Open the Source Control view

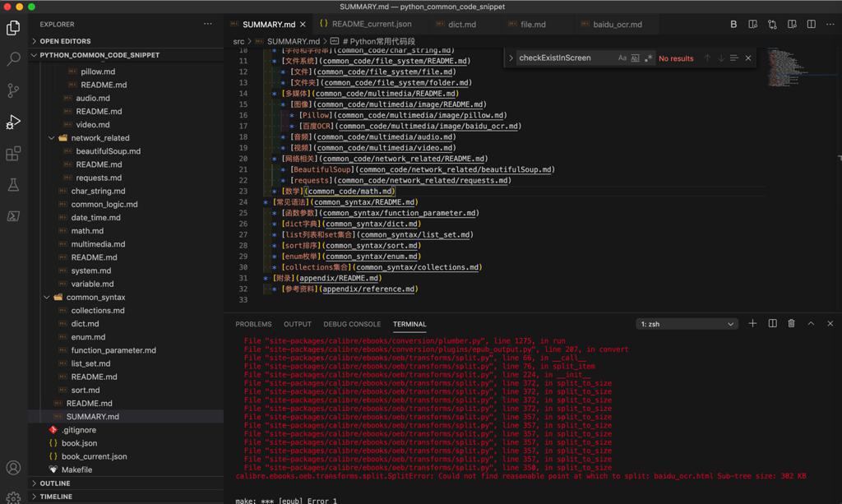13,90
